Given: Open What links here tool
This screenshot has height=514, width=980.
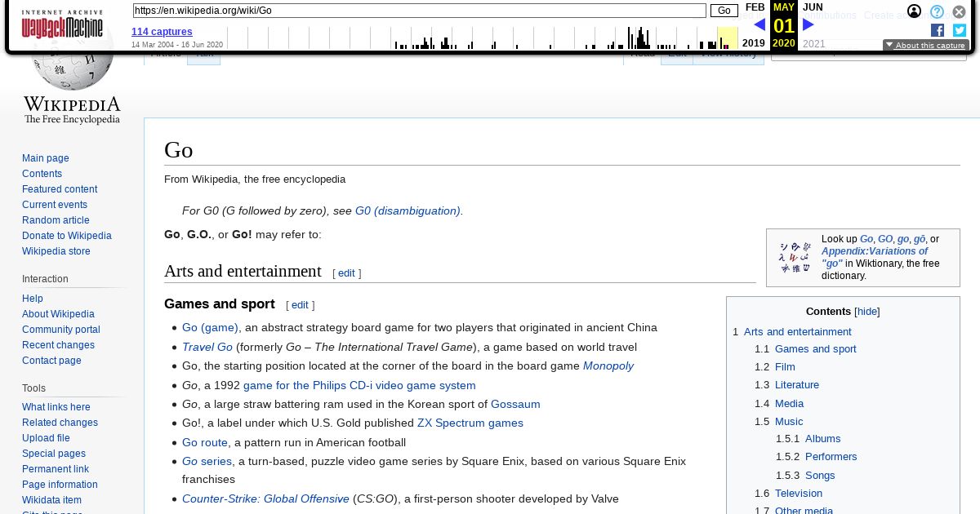Looking at the screenshot, I should (x=56, y=407).
